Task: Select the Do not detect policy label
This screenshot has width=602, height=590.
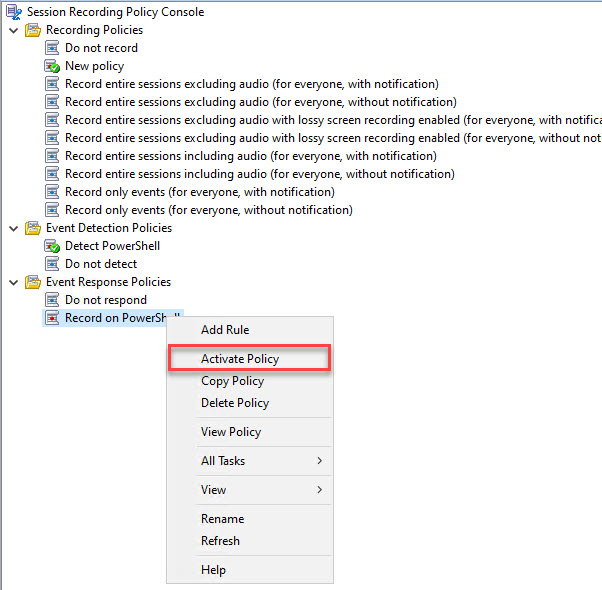Action: pos(101,264)
